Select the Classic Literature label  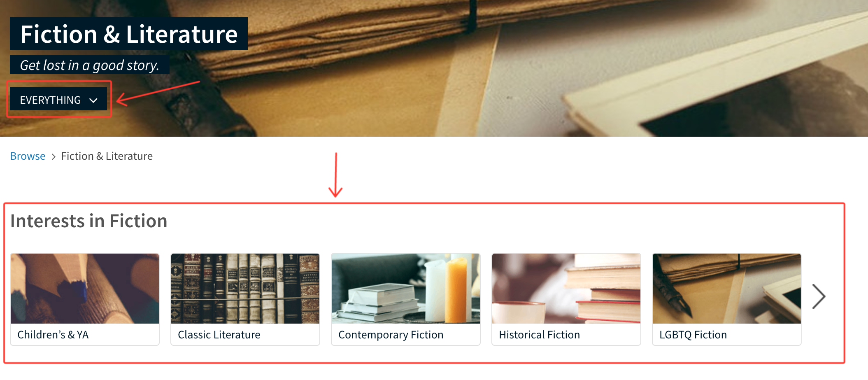pyautogui.click(x=219, y=335)
